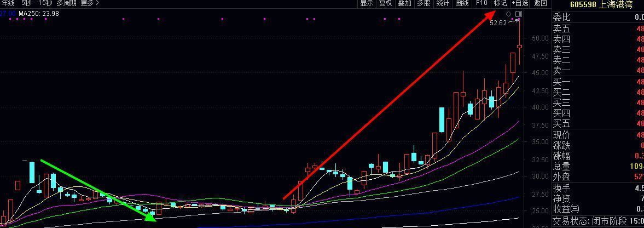Open the 多股 multi-stock view
This screenshot has height=228, width=644.
pos(423,3)
